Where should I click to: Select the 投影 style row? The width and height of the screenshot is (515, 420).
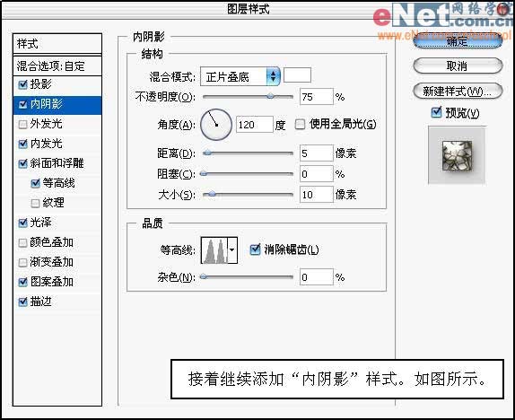[x=57, y=84]
